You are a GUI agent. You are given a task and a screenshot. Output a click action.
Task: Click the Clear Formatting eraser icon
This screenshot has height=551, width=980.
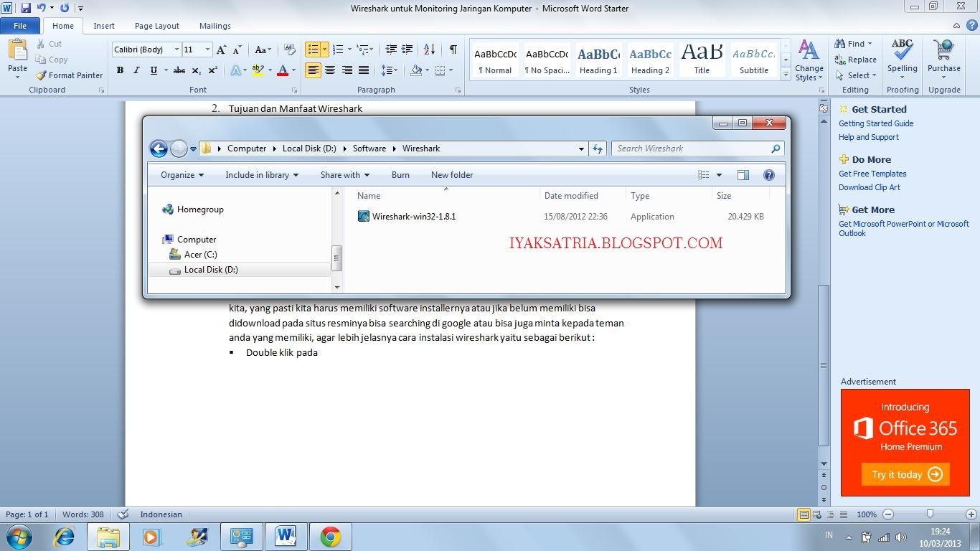[x=290, y=50]
